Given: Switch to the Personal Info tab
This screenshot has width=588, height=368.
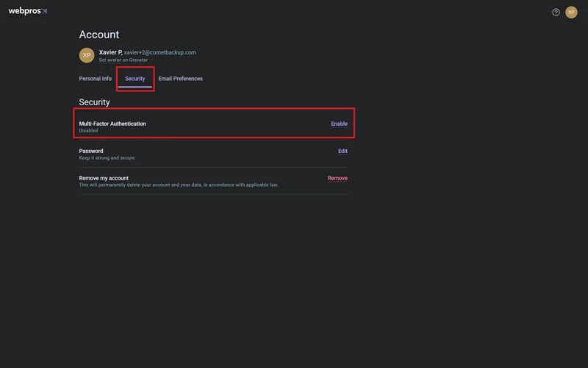Looking at the screenshot, I should click(x=96, y=79).
